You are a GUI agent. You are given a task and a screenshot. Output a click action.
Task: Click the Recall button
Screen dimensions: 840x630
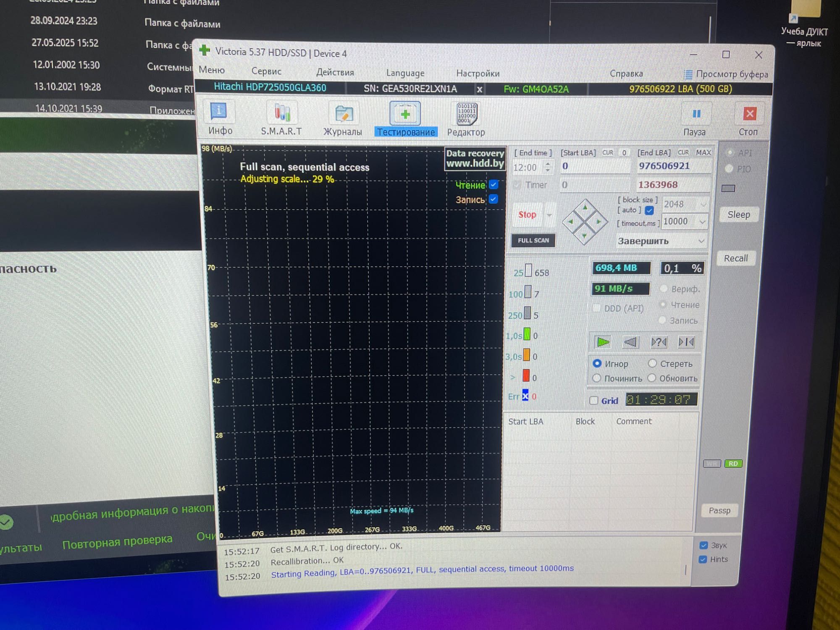(x=736, y=258)
